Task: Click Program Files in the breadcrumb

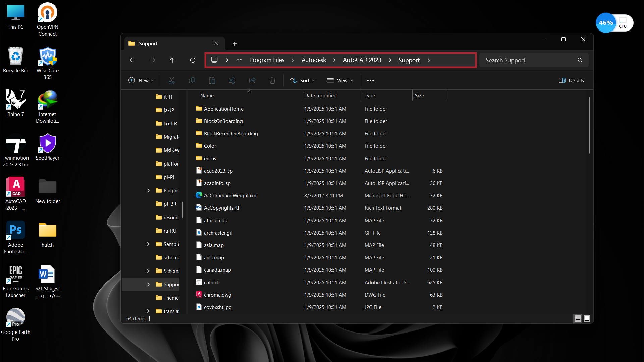Action: coord(267,60)
